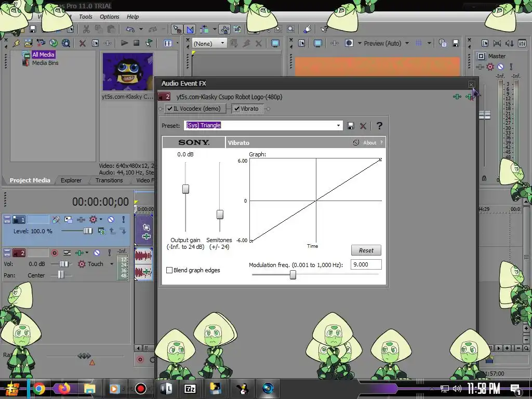
Task: Open Touch automation mode dropdown on track 2
Action: click(112, 263)
